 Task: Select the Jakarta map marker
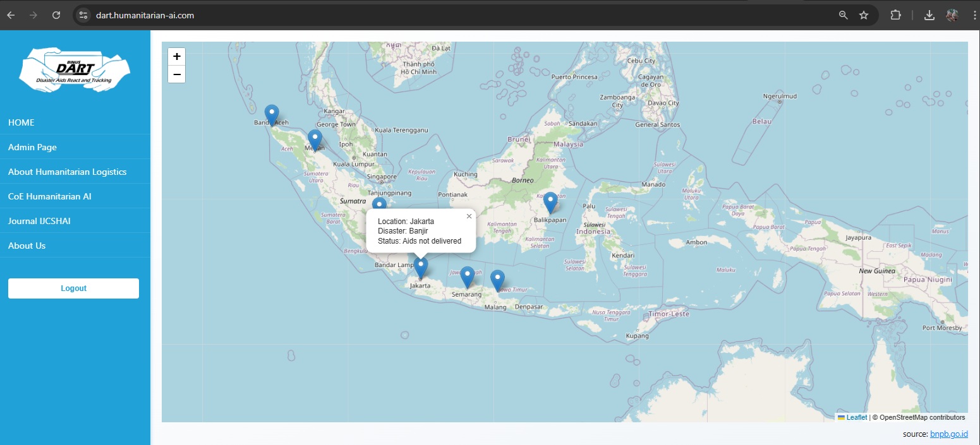point(421,268)
